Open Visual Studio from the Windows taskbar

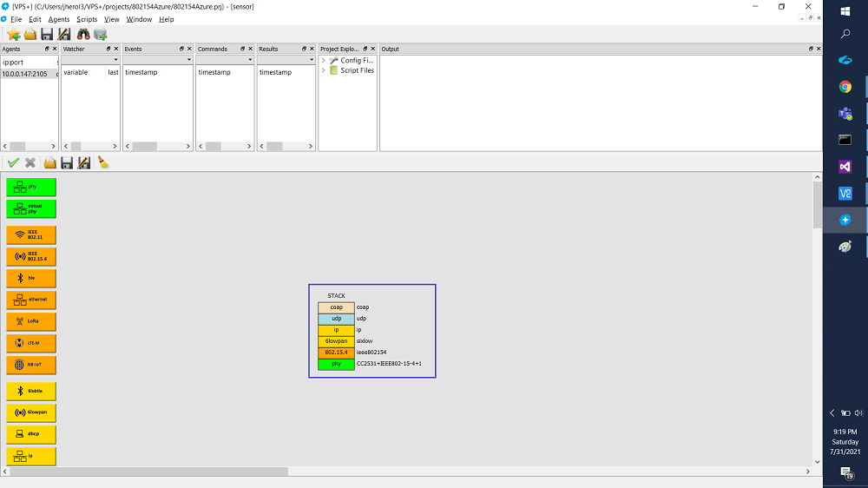pyautogui.click(x=845, y=166)
